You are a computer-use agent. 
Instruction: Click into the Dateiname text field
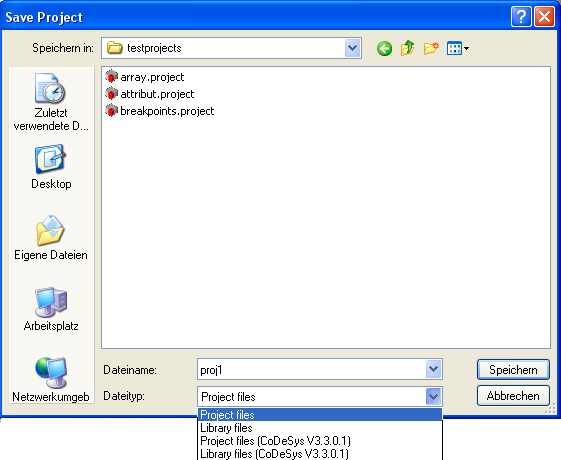(x=311, y=369)
